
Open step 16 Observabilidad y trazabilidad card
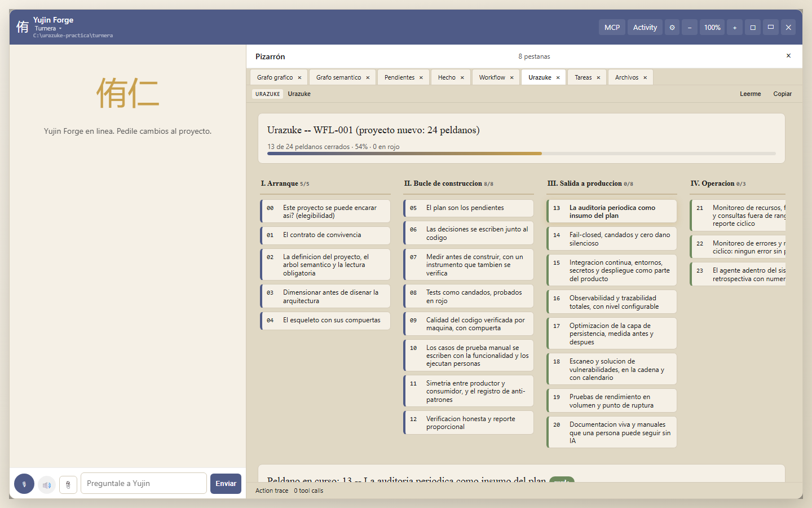point(612,302)
